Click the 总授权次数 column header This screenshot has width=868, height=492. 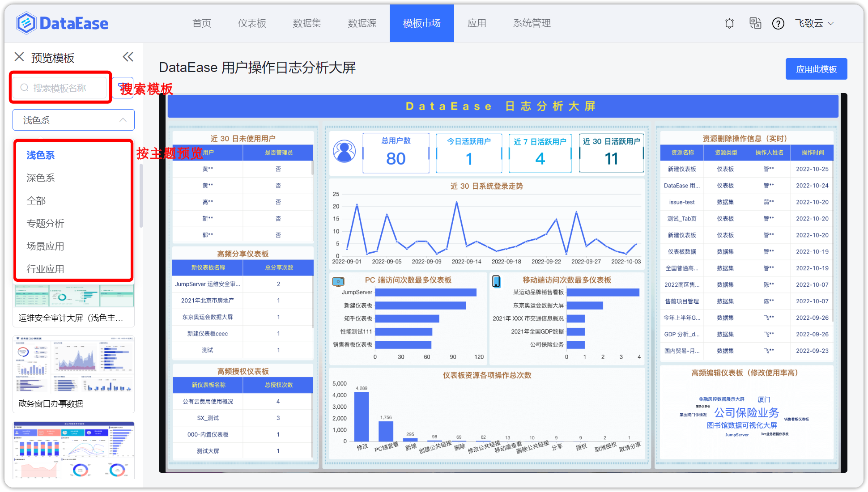pyautogui.click(x=278, y=385)
